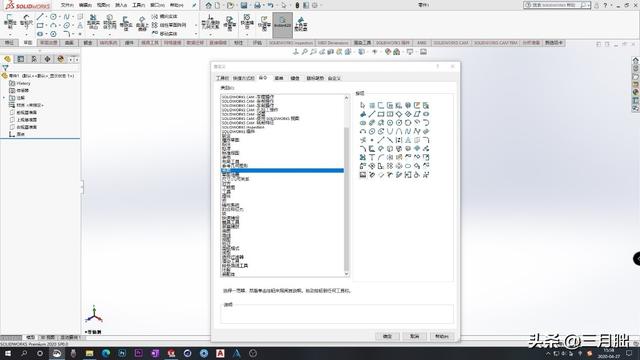Select 原点 in the feature tree
Screen dimensions: 640x360
20,134
